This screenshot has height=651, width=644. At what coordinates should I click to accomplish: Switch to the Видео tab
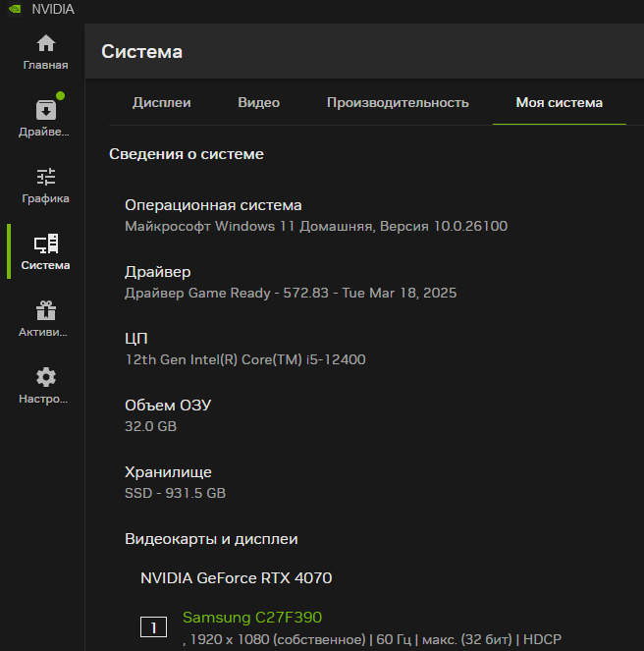point(258,102)
